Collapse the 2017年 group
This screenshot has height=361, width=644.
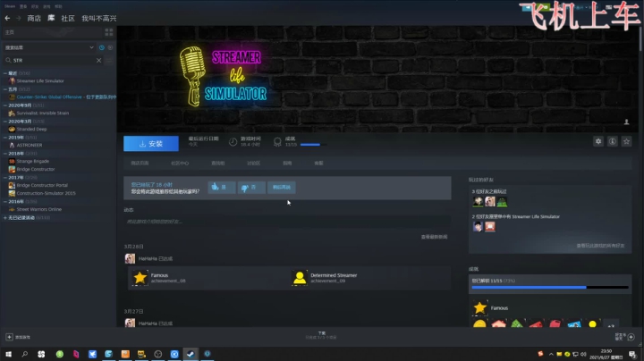(5, 177)
